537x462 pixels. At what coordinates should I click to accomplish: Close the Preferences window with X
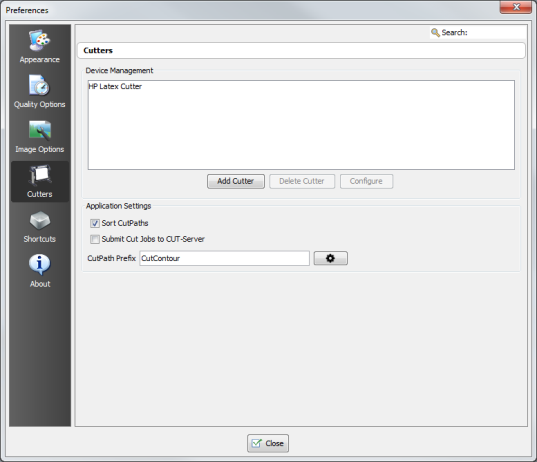tap(515, 7)
